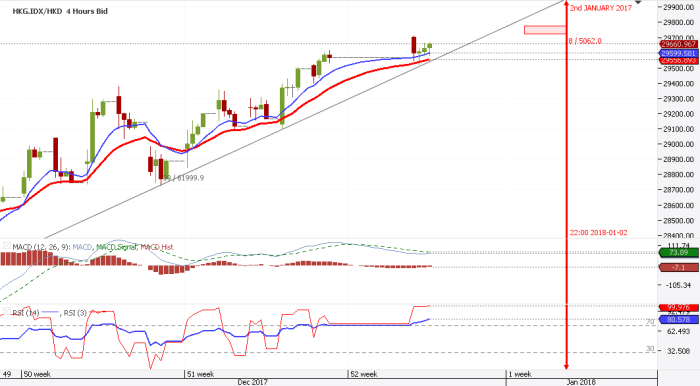Screen dimensions: 700x386
Task: Select the pink rectangle price zone
Action: coord(545,30)
